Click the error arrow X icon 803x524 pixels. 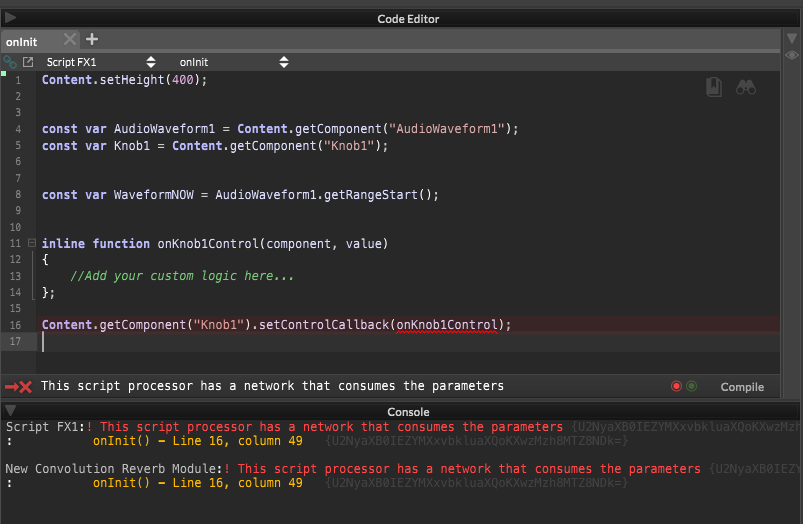[18, 387]
